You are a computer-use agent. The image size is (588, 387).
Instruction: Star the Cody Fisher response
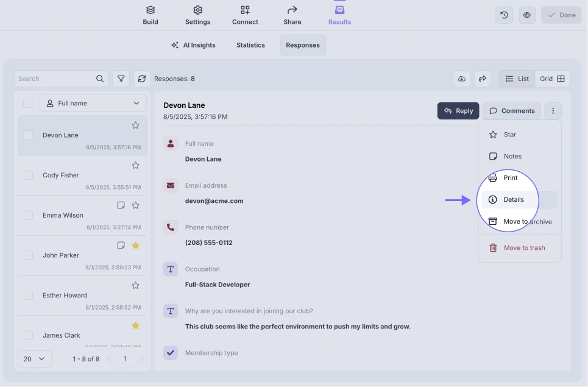coord(136,165)
